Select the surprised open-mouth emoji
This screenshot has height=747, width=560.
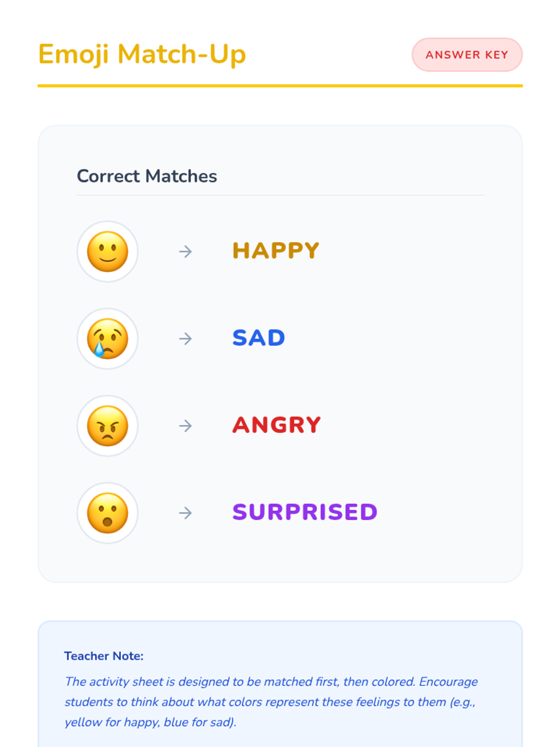[108, 513]
